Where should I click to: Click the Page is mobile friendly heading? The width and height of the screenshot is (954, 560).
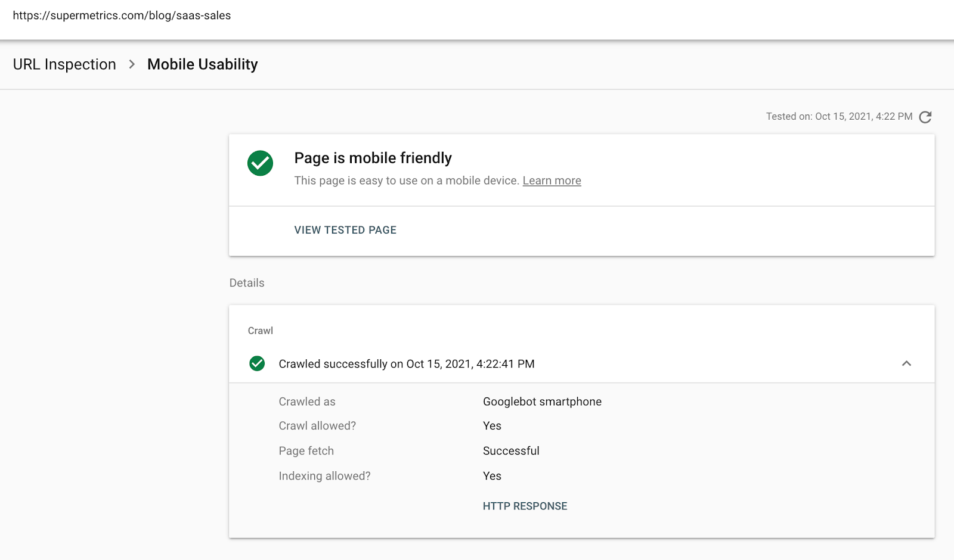point(373,158)
